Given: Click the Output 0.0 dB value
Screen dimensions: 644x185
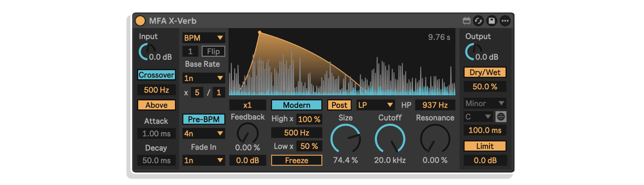Looking at the screenshot, I should point(487,57).
